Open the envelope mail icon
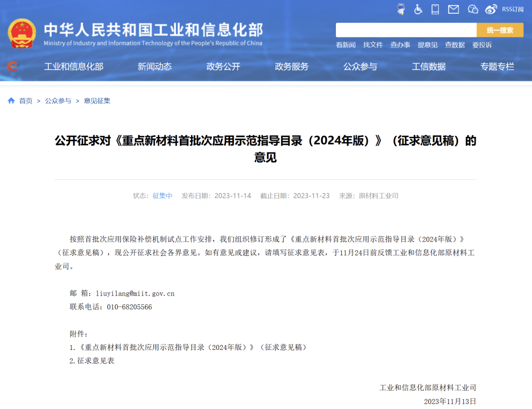The width and height of the screenshot is (532, 409). pos(453,9)
